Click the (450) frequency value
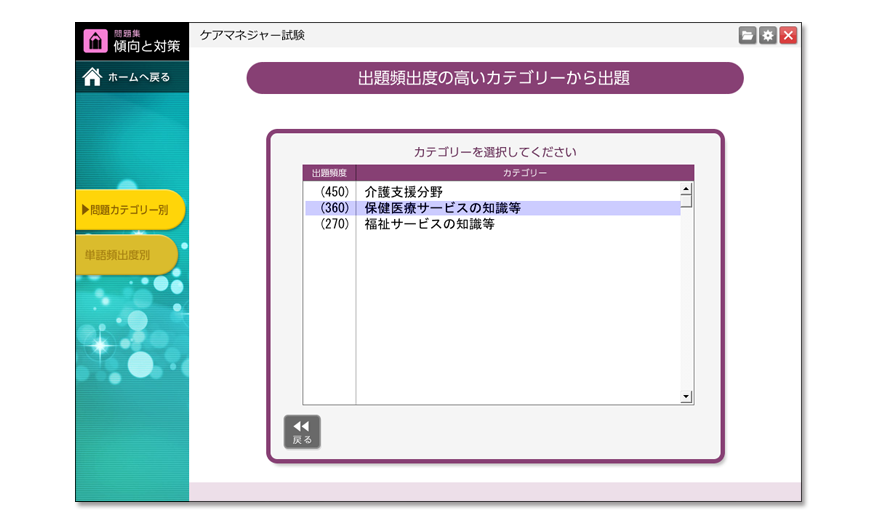The height and width of the screenshot is (530, 880). coord(334,192)
